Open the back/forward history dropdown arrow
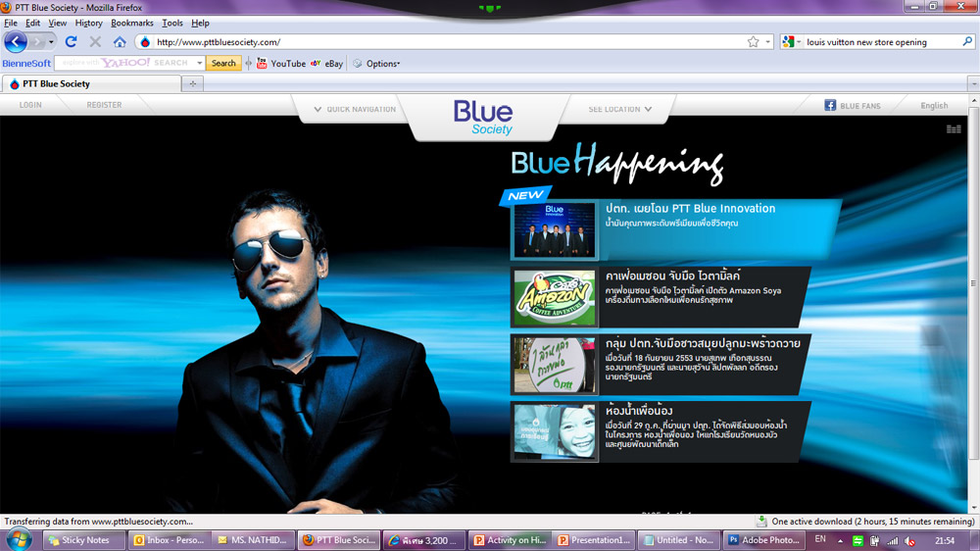This screenshot has height=551, width=980. 51,42
